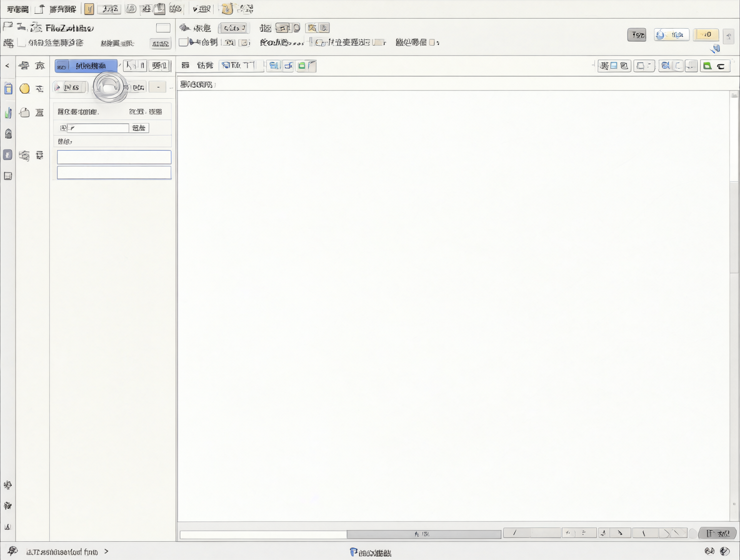Focus the lower of the two large empty side-panel fields
The width and height of the screenshot is (740, 560).
[x=114, y=172]
